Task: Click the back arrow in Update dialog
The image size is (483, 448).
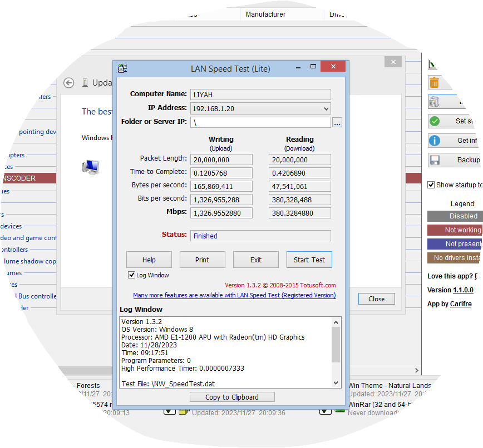Action: [x=68, y=83]
